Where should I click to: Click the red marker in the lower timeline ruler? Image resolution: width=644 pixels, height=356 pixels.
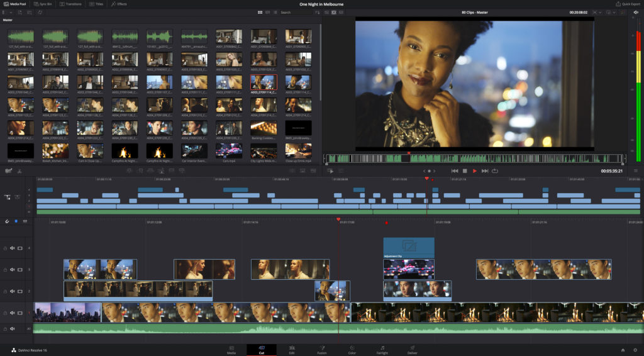(x=386, y=223)
